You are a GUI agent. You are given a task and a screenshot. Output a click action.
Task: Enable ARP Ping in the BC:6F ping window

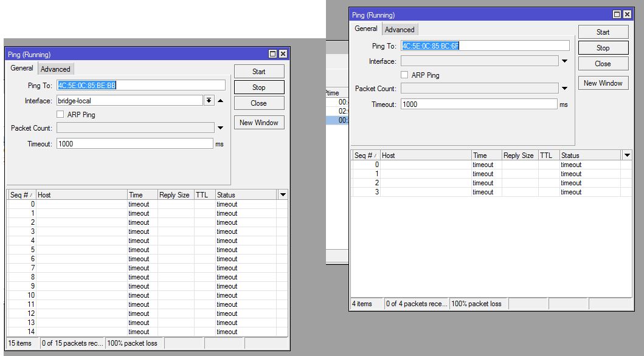[x=404, y=75]
